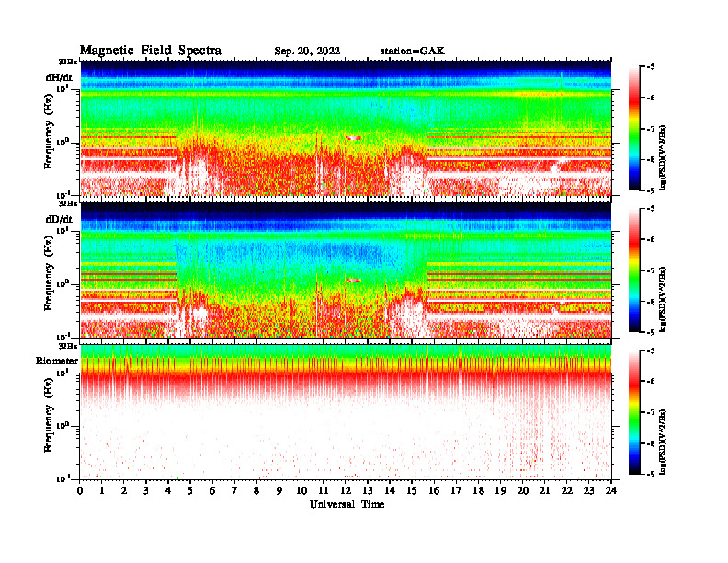The width and height of the screenshot is (728, 563).
Task: Click the "Magnetic Field Spectra" title
Action: (151, 51)
